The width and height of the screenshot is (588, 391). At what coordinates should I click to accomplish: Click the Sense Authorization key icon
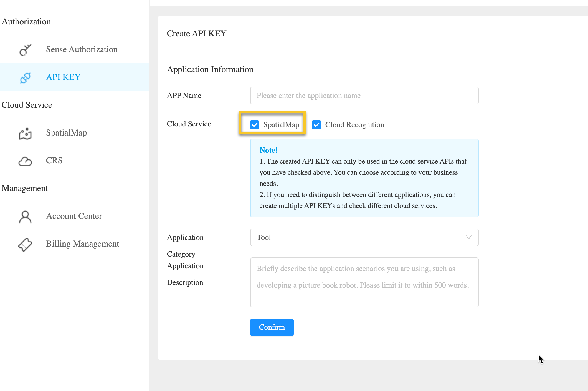[x=25, y=50]
